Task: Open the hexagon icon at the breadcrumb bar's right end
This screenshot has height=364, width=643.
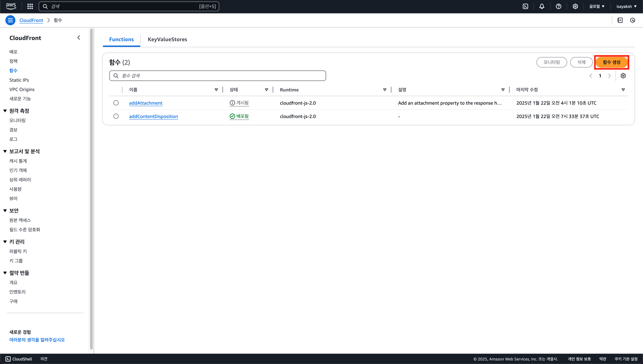Action: pos(633,20)
